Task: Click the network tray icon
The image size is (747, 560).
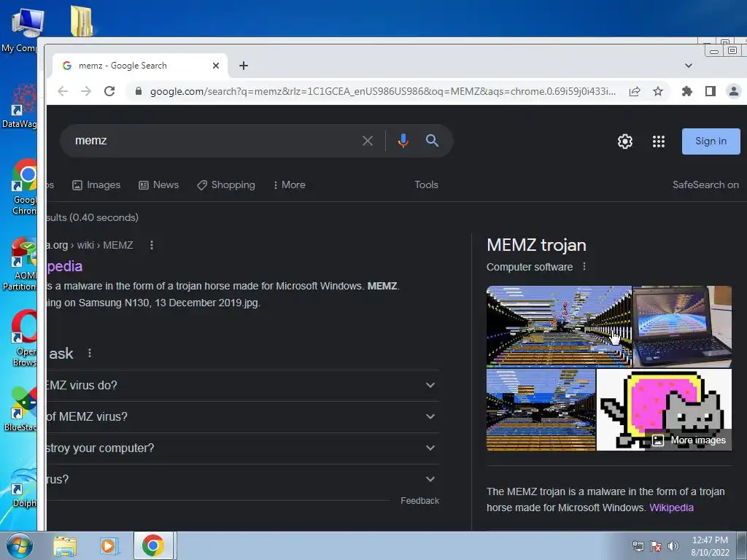Action: 638,546
